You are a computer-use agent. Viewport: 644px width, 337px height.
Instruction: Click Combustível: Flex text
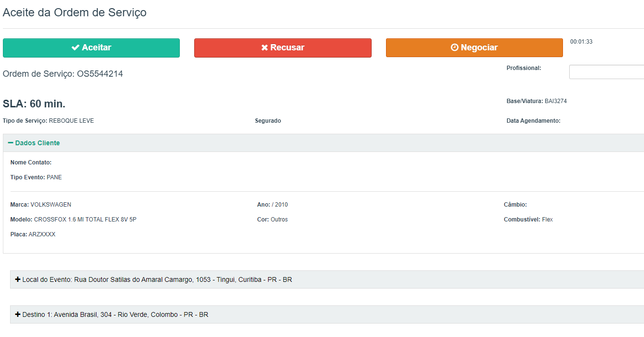pyautogui.click(x=528, y=220)
